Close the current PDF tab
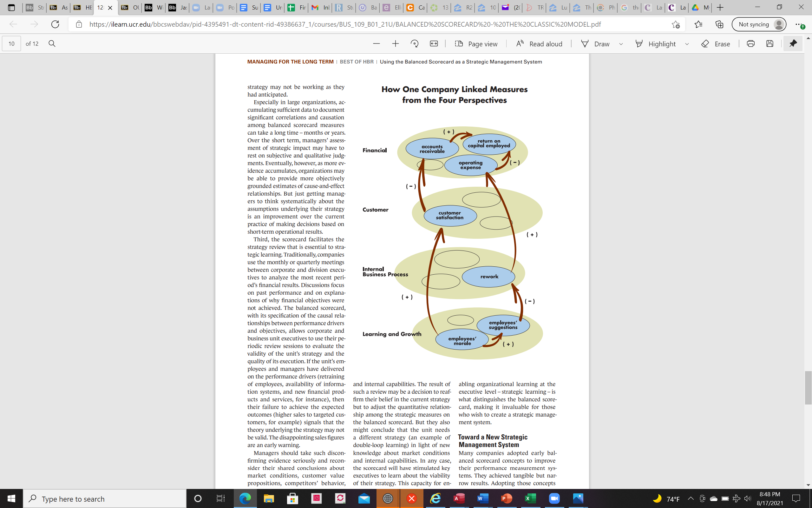This screenshot has height=508, width=812. pos(110,7)
